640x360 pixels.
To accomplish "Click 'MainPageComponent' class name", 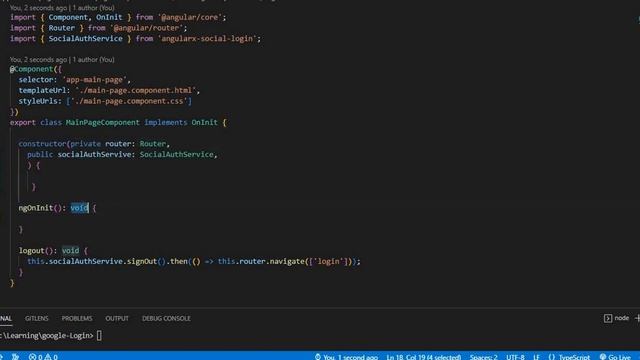I will [x=102, y=122].
